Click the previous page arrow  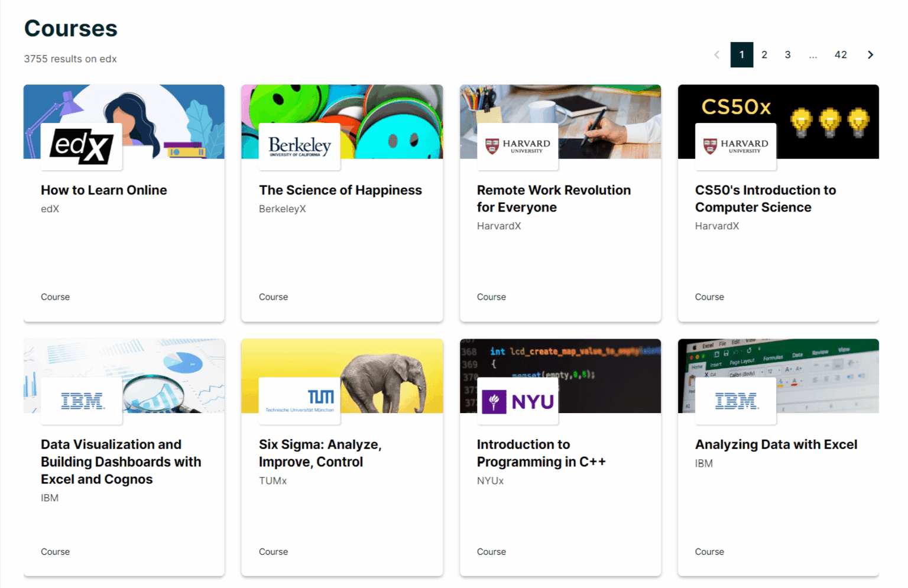[716, 54]
